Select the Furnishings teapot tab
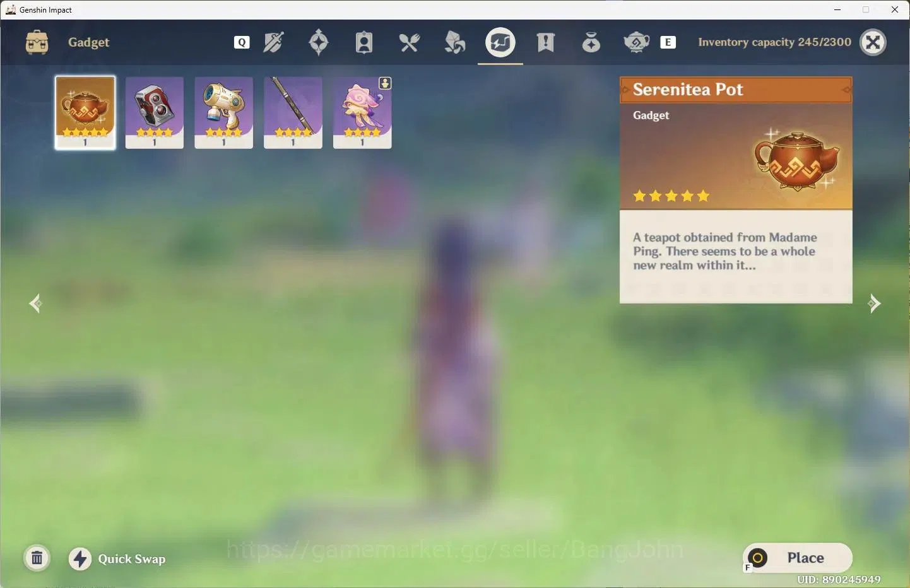 [637, 42]
